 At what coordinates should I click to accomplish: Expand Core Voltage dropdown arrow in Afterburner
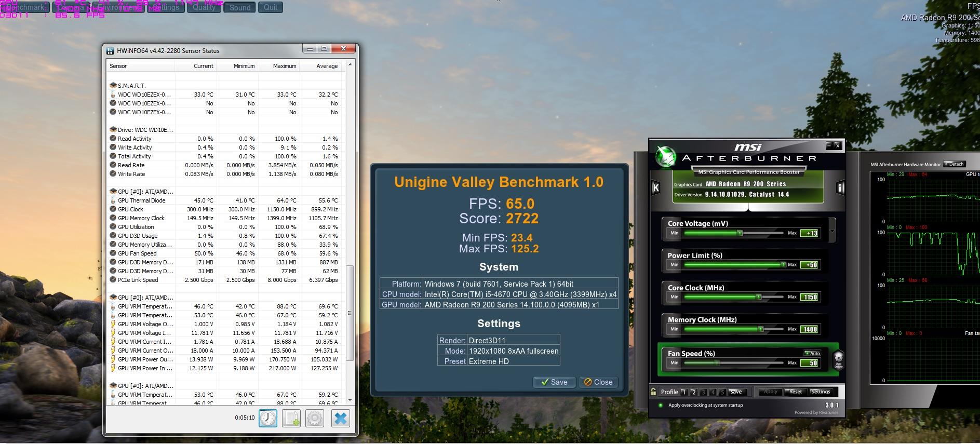click(x=832, y=231)
